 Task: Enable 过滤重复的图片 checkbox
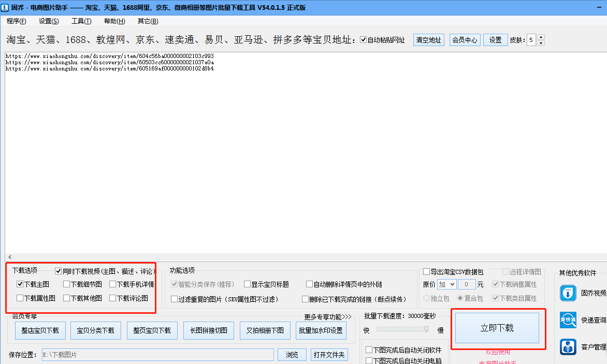click(x=174, y=299)
